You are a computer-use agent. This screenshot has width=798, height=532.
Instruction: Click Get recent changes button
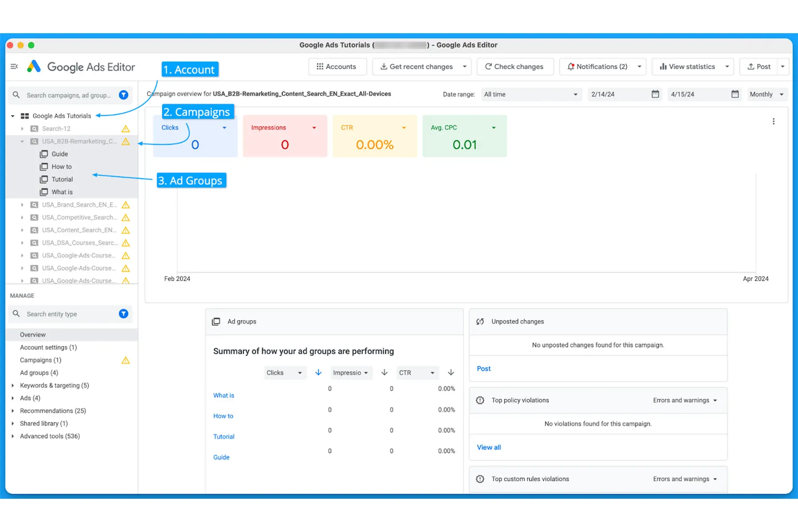416,66
